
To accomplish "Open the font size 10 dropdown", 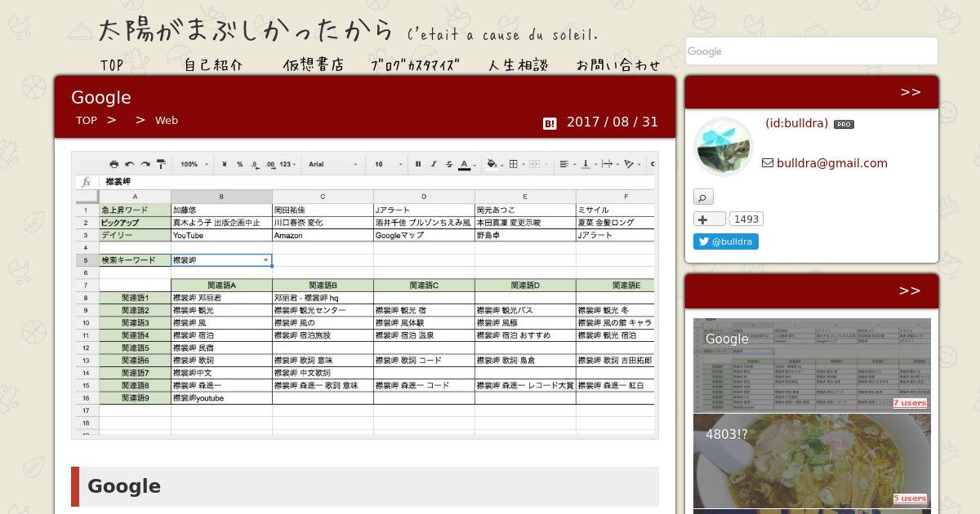I will 387,164.
